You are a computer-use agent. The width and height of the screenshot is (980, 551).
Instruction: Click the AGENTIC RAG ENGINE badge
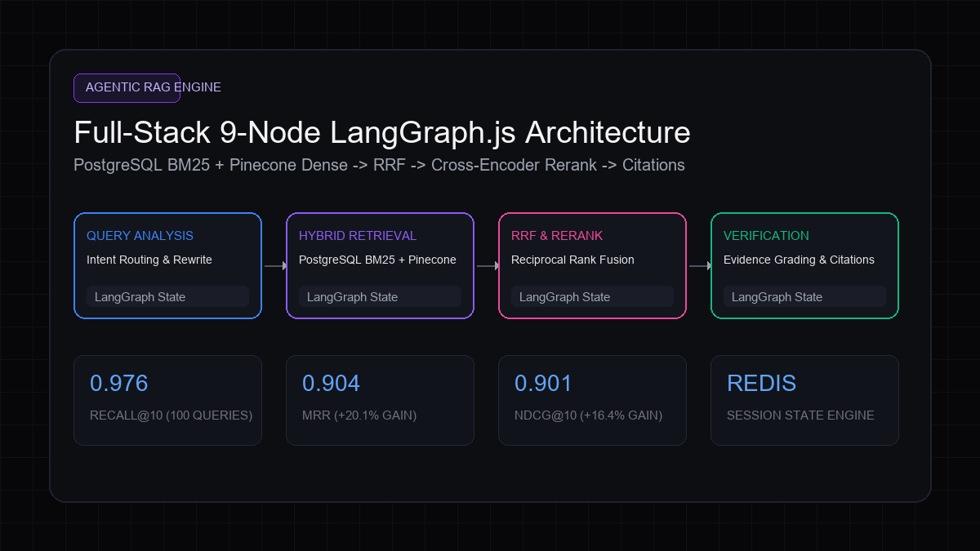point(127,88)
